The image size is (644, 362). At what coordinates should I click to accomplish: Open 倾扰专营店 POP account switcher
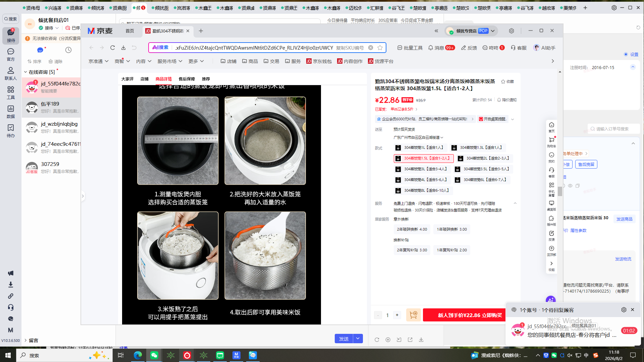(x=471, y=31)
